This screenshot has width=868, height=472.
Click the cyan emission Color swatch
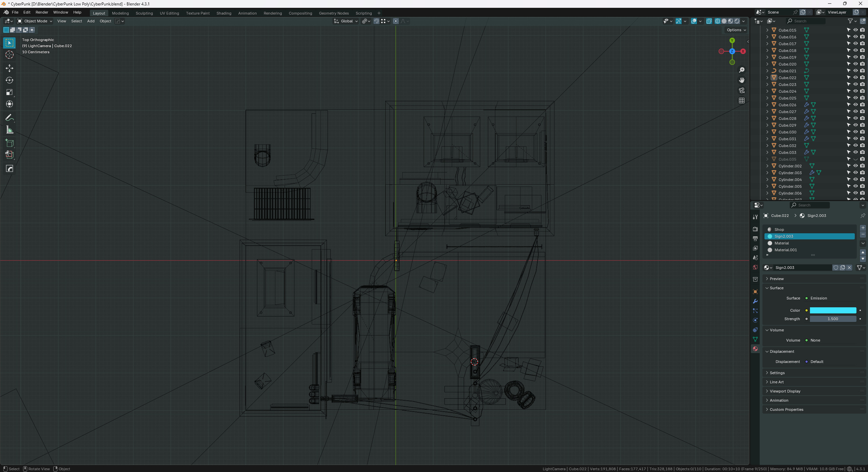pos(833,310)
